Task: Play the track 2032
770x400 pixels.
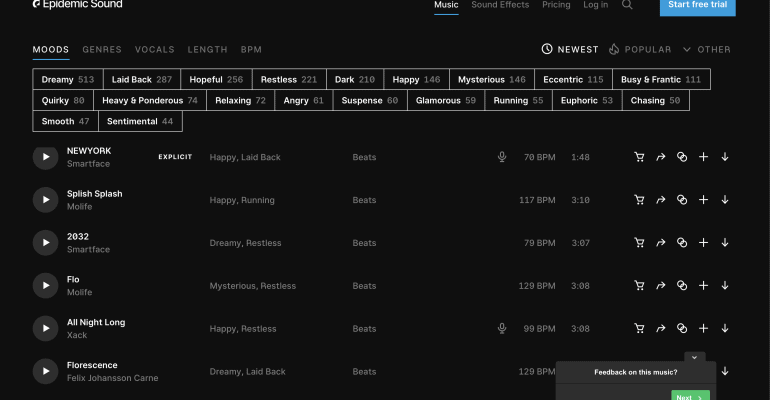Action: [x=46, y=242]
